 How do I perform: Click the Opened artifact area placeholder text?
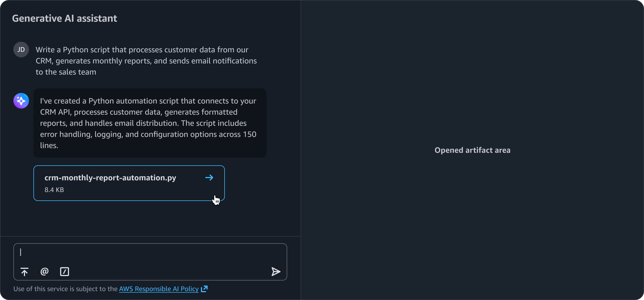(x=472, y=150)
